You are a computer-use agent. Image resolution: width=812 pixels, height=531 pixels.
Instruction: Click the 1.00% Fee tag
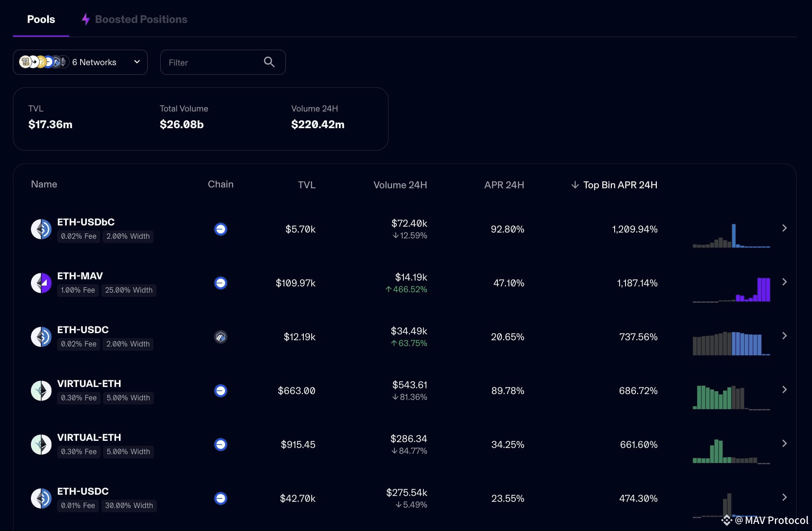(78, 290)
